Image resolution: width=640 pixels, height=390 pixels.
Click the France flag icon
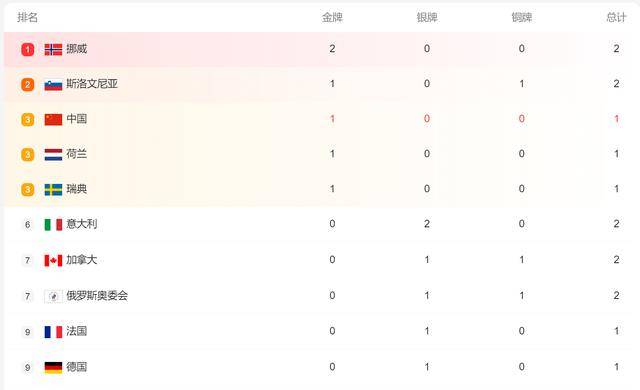53,332
